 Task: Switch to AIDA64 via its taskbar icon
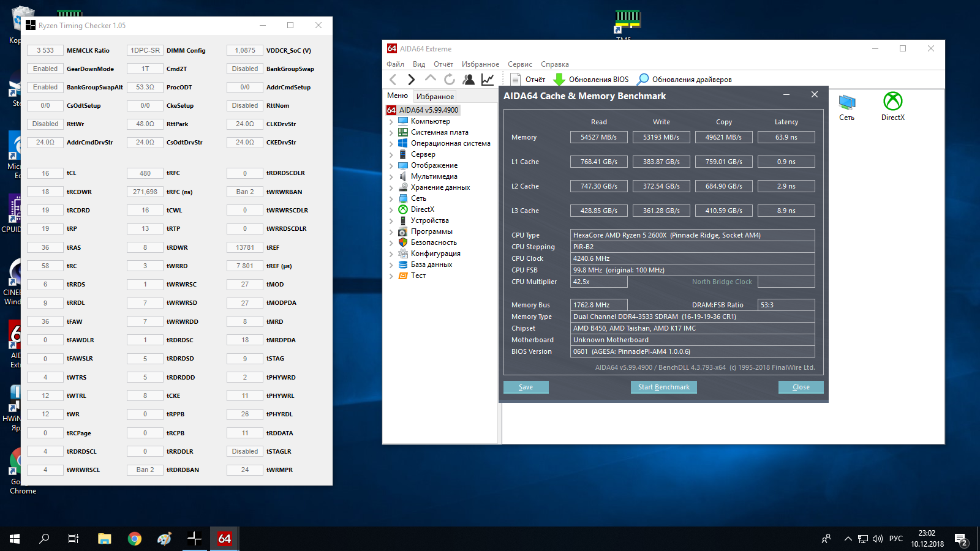point(225,539)
